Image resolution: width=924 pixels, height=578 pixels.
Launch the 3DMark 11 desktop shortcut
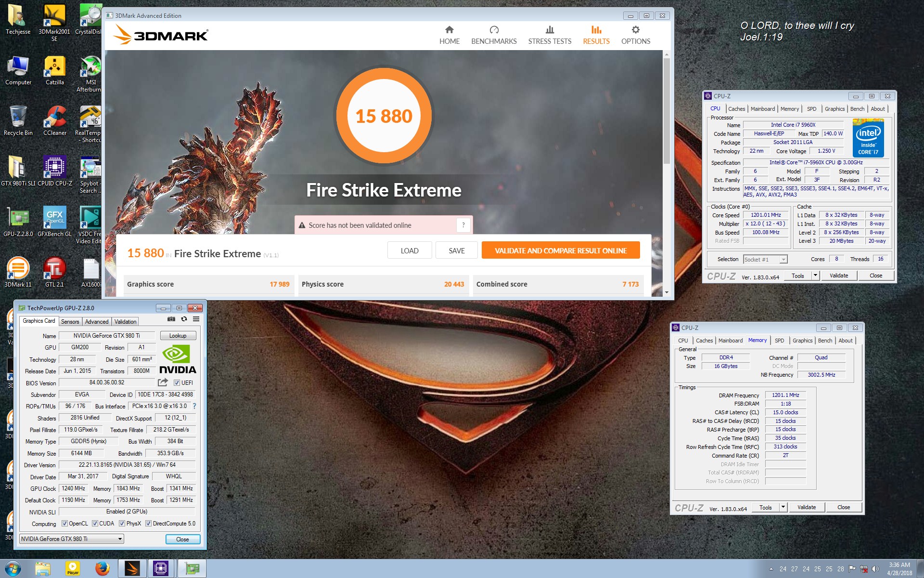coord(18,272)
